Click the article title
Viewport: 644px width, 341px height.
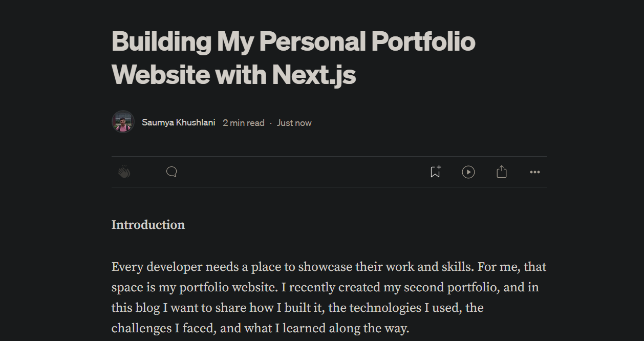[293, 58]
